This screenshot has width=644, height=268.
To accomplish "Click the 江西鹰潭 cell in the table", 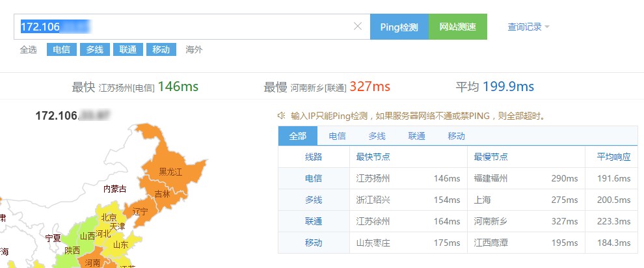I will click(490, 243).
